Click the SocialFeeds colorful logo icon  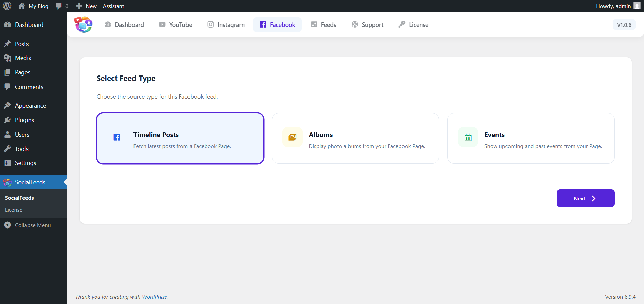pyautogui.click(x=83, y=24)
